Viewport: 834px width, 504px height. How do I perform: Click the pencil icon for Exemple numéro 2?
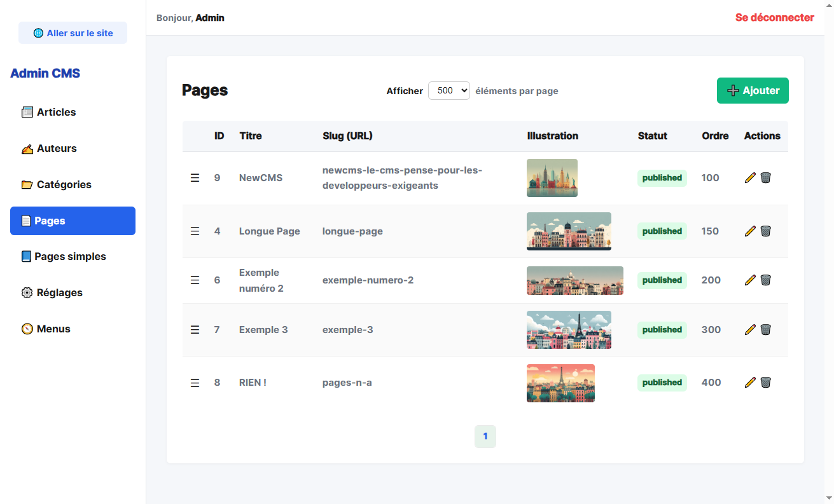point(750,280)
